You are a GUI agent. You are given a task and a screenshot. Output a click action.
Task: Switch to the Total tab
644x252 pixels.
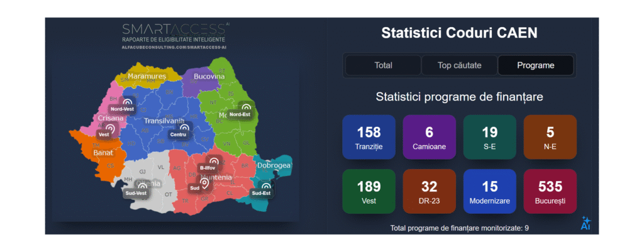click(383, 65)
